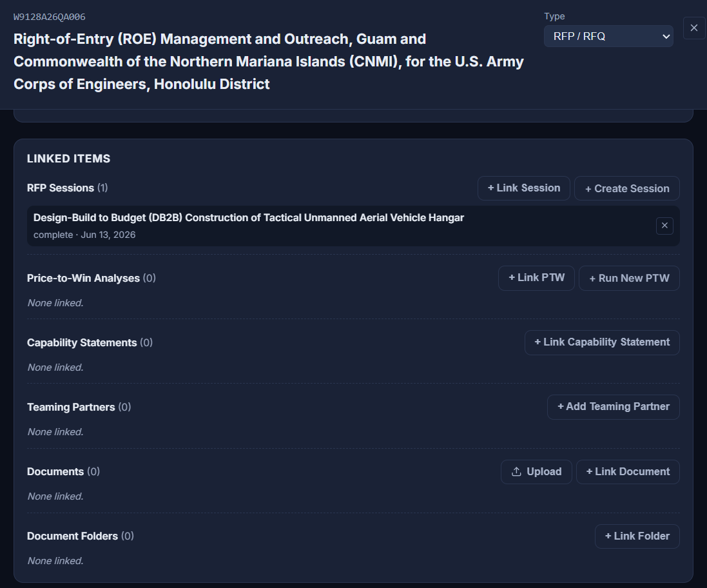The height and width of the screenshot is (588, 707).
Task: Open the Type dropdown showing RFP / RFQ
Action: tap(608, 37)
